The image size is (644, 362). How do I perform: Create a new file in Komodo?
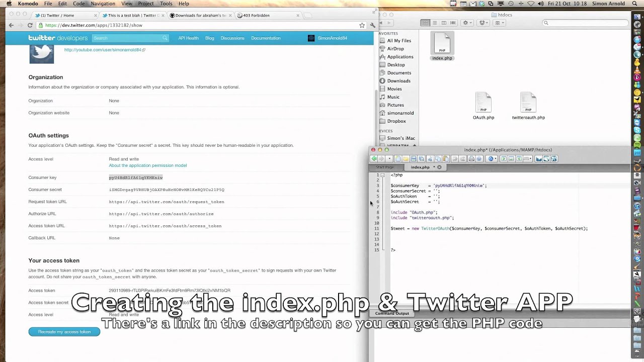398,159
